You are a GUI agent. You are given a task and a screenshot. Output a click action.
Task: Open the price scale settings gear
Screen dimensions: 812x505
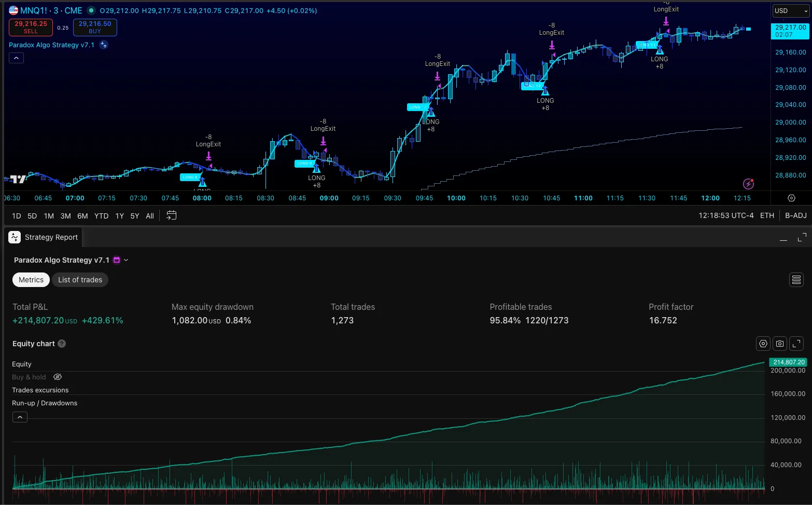791,198
